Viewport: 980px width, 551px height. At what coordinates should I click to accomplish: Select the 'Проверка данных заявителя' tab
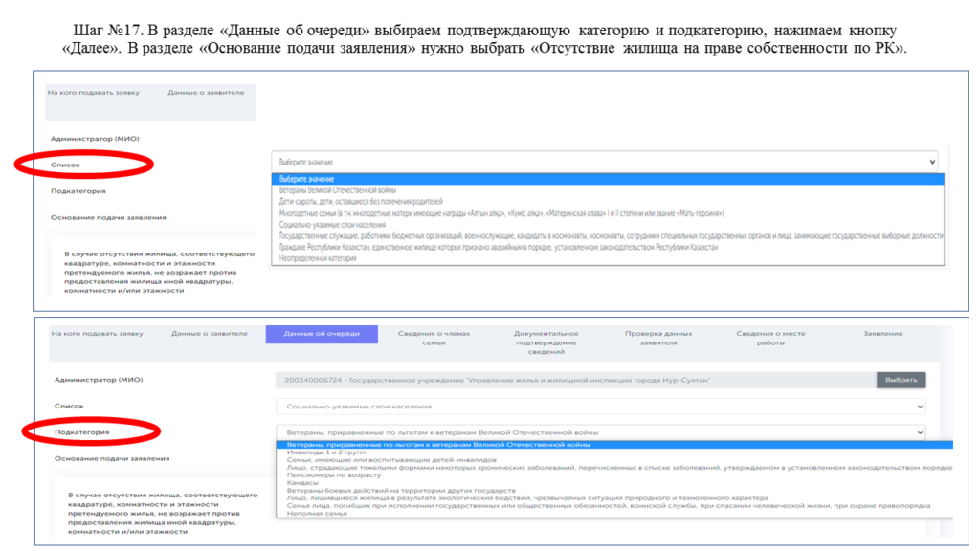[657, 338]
